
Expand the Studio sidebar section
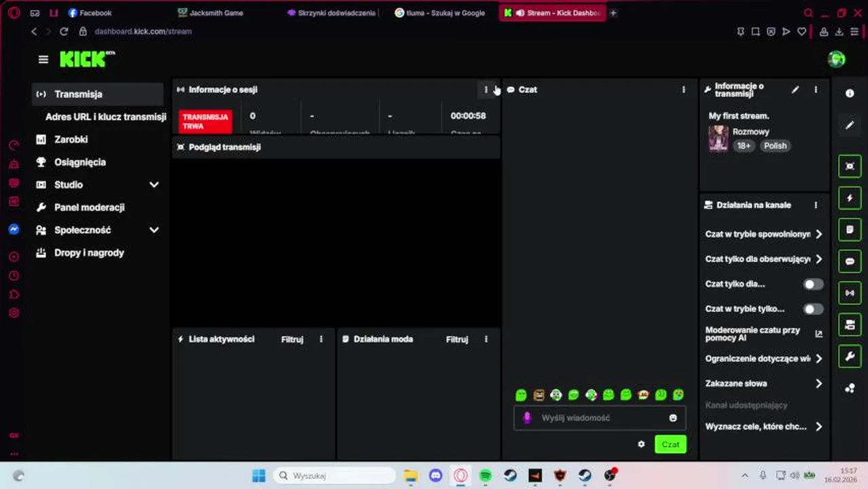click(x=154, y=185)
